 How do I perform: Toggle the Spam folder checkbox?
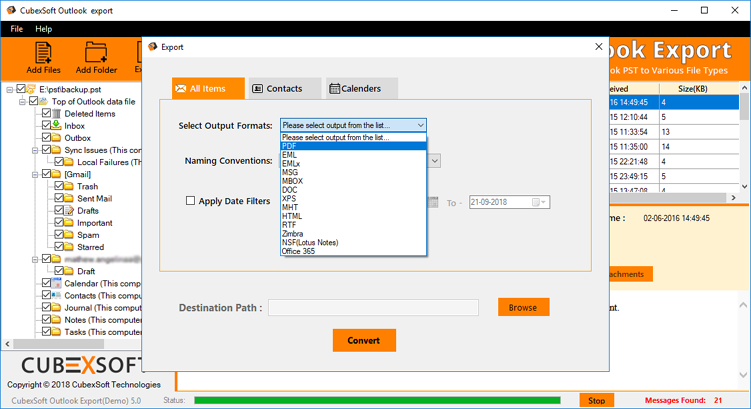click(x=58, y=235)
